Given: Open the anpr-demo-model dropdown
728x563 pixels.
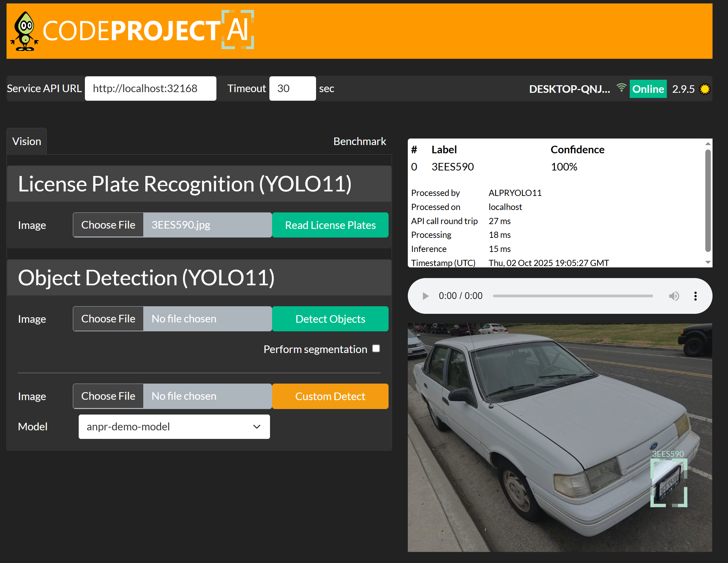Looking at the screenshot, I should [x=174, y=427].
